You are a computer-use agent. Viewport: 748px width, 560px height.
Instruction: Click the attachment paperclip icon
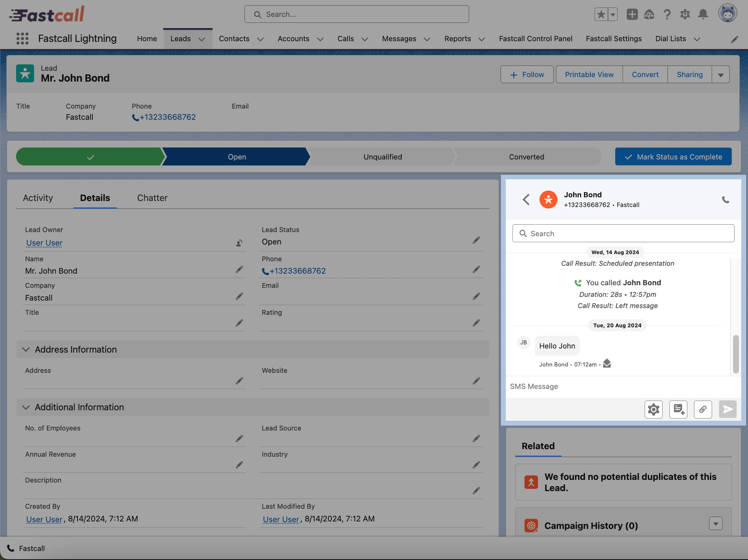(x=703, y=409)
